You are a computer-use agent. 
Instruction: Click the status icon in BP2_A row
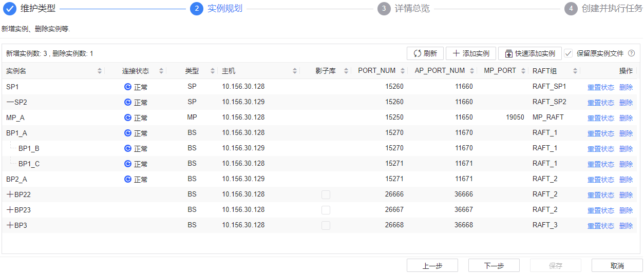128,179
